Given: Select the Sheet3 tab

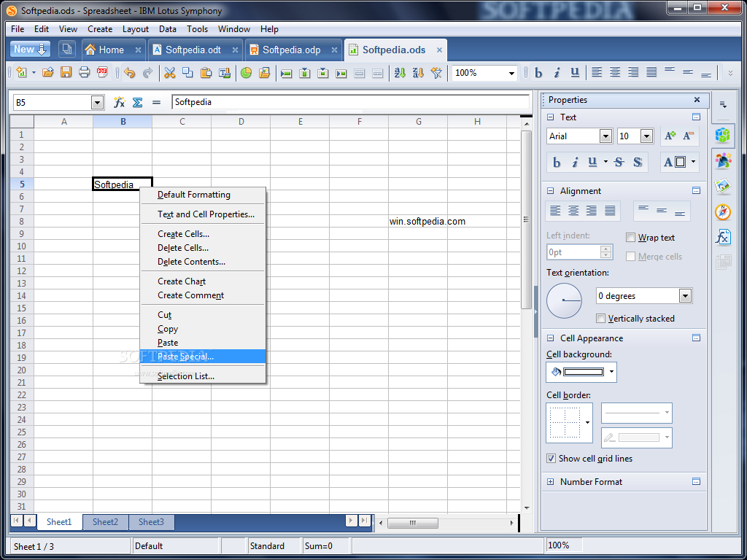Looking at the screenshot, I should tap(151, 522).
